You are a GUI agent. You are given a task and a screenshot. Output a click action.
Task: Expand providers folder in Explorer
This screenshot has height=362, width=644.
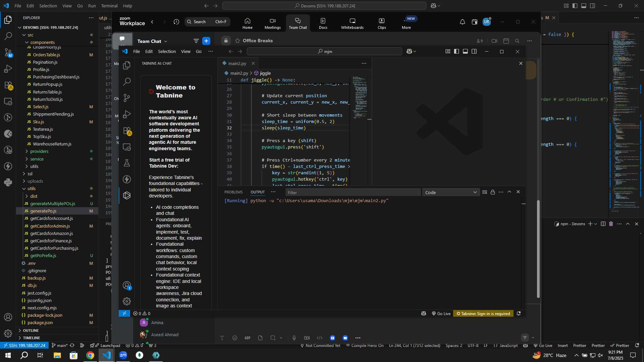57,151
